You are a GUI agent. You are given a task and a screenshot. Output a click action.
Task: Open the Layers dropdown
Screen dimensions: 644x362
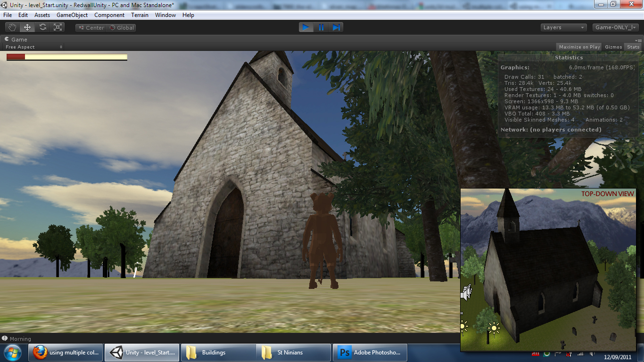click(x=564, y=28)
